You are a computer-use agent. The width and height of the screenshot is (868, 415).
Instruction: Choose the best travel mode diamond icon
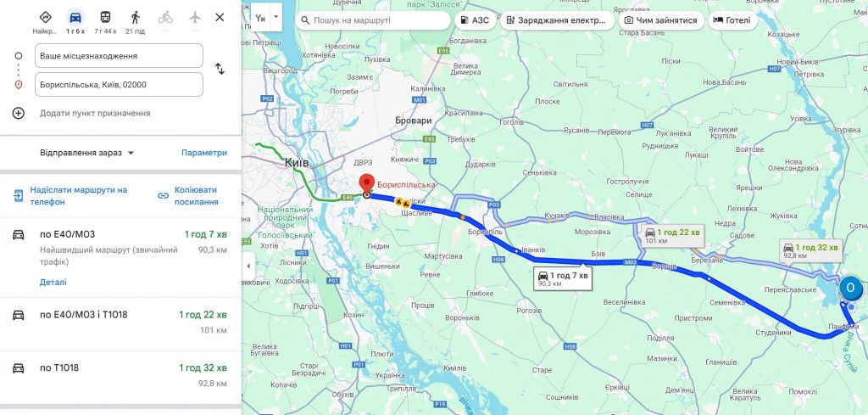point(46,17)
